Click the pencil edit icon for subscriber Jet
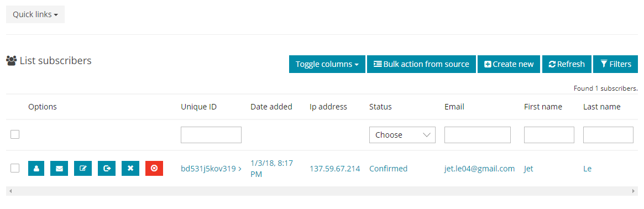The height and width of the screenshot is (209, 644). click(x=83, y=168)
